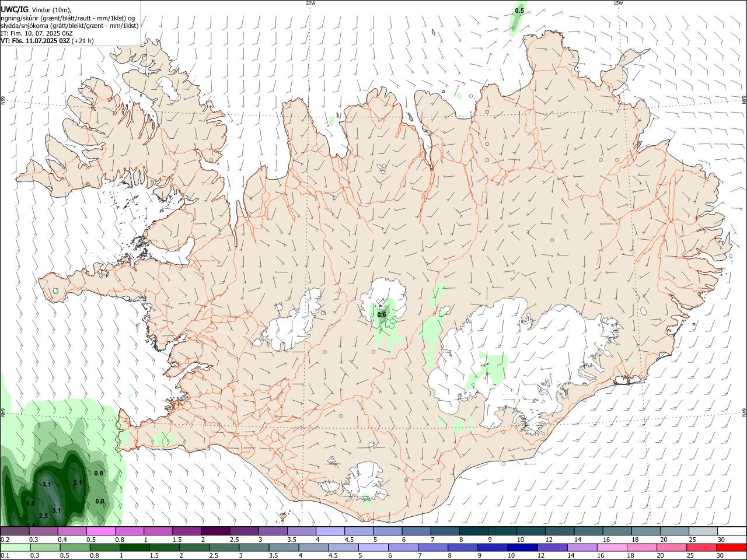Select bright magenta 0.5 swatch in upper legend row
This screenshot has height=560, width=747.
[x=100, y=531]
